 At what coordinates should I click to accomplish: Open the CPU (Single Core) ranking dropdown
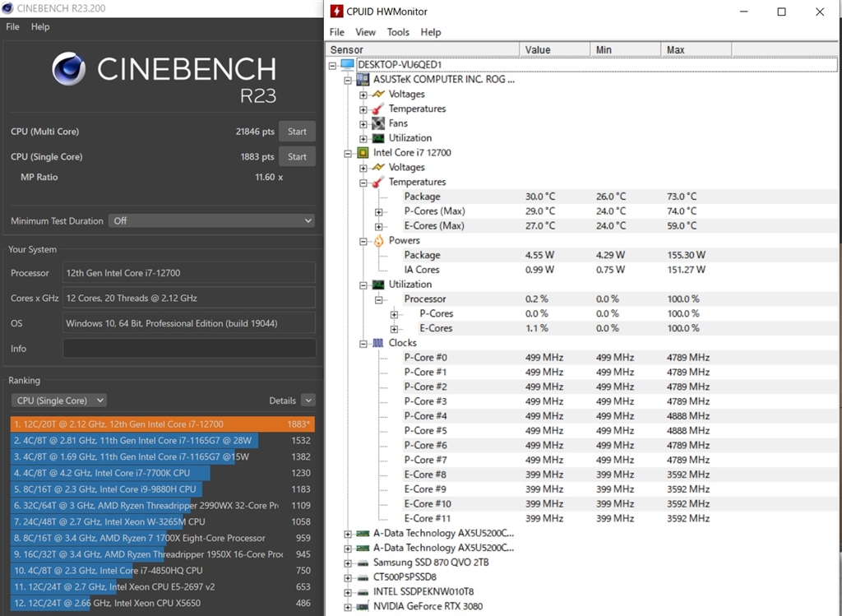[x=59, y=401]
